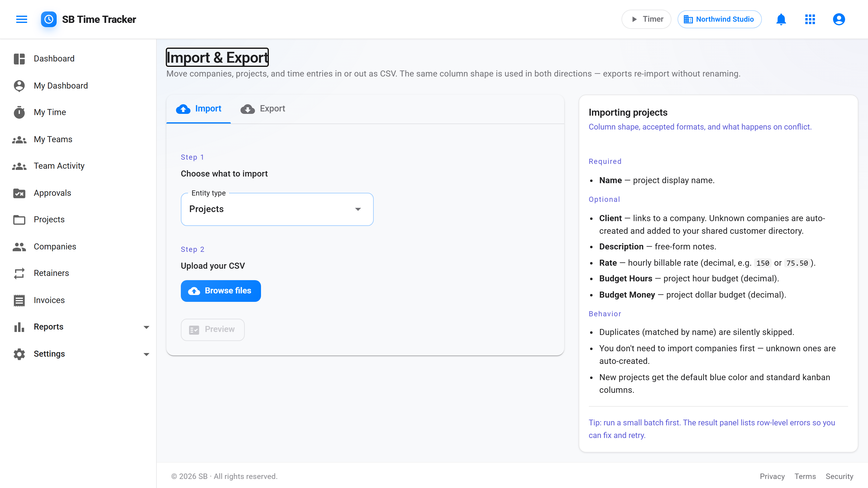Viewport: 868px width, 488px height.
Task: Click the cloud upload icon on Import tab
Action: (183, 109)
